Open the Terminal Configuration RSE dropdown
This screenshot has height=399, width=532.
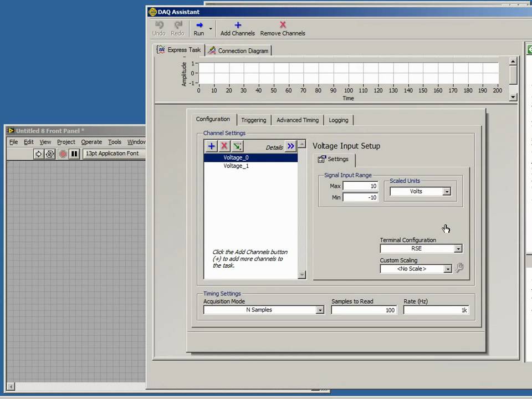[x=421, y=249]
